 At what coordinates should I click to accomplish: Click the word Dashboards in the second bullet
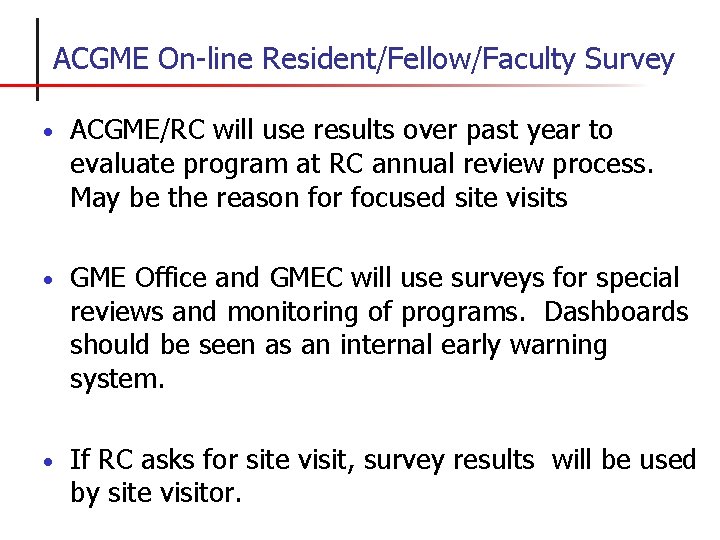pos(616,311)
